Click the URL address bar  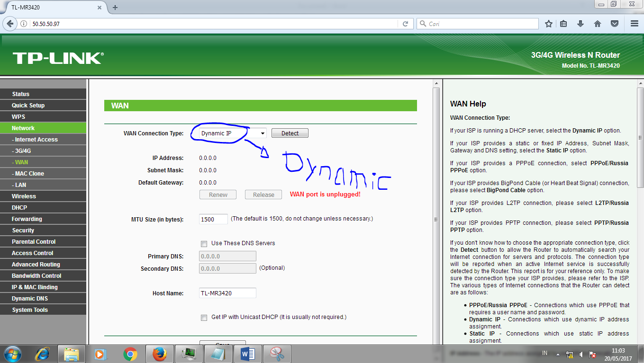click(213, 24)
